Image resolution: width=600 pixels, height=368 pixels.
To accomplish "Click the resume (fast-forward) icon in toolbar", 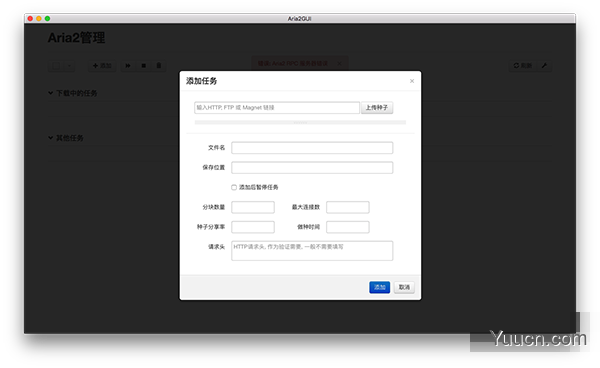I will 128,66.
